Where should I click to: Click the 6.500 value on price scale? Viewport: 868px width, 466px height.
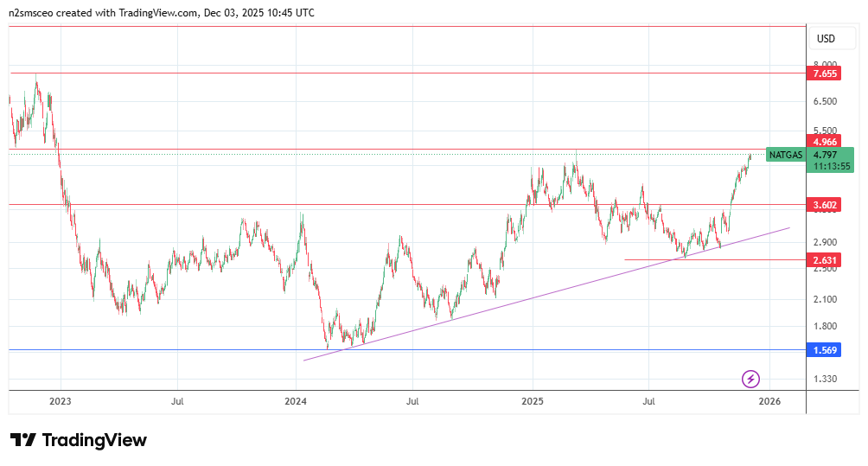825,101
